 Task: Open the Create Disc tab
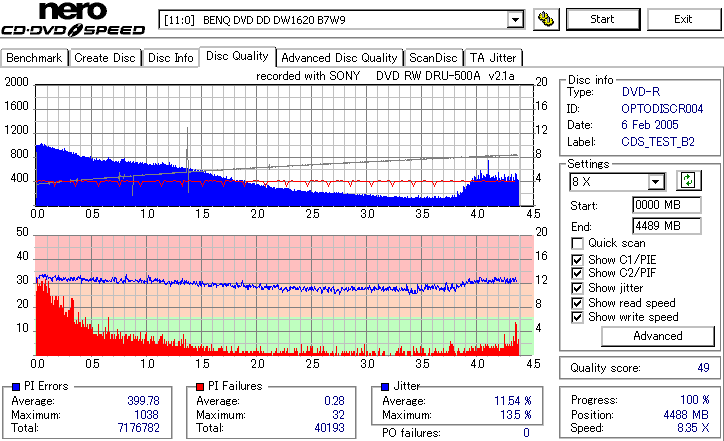[105, 58]
